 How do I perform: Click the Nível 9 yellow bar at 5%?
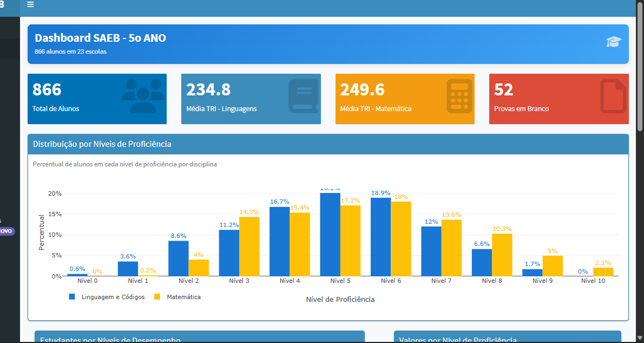[x=553, y=266]
